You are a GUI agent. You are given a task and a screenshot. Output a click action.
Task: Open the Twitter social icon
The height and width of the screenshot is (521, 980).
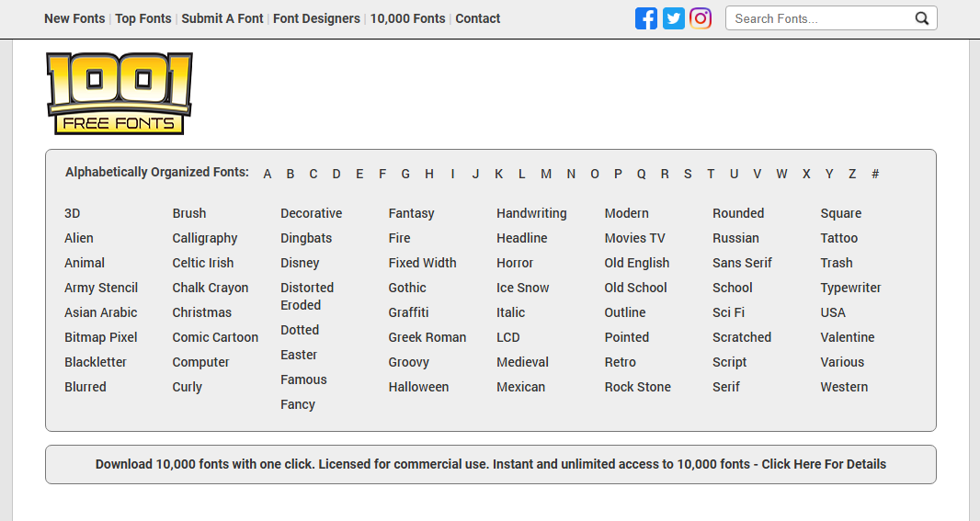click(674, 18)
